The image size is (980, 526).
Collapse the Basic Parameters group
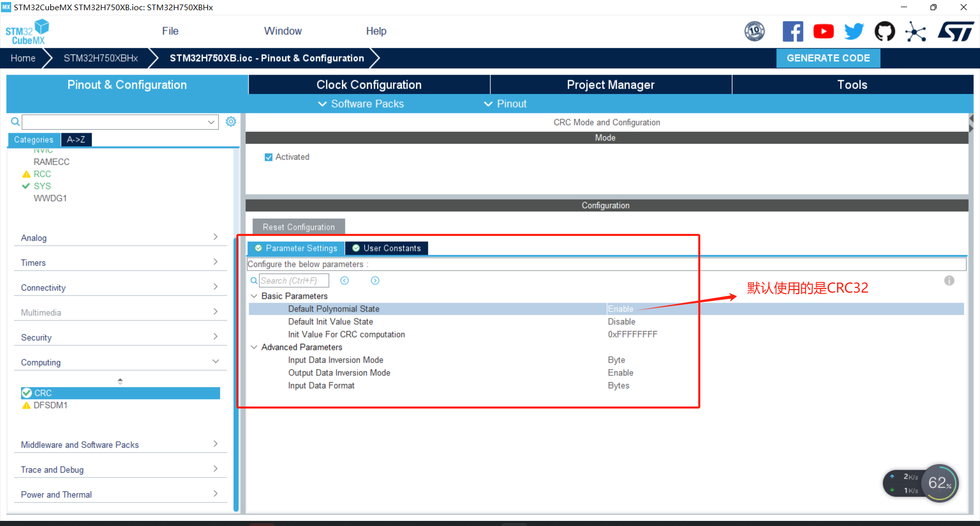(254, 296)
